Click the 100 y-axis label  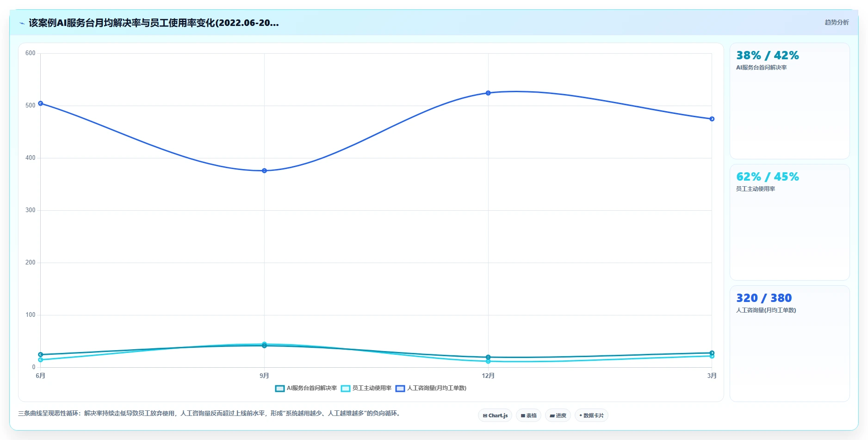(x=31, y=315)
